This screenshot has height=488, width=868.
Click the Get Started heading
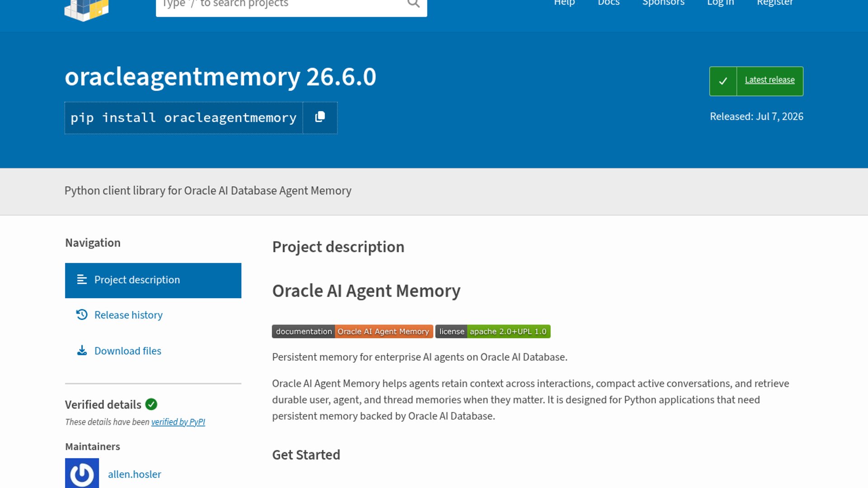click(x=306, y=455)
